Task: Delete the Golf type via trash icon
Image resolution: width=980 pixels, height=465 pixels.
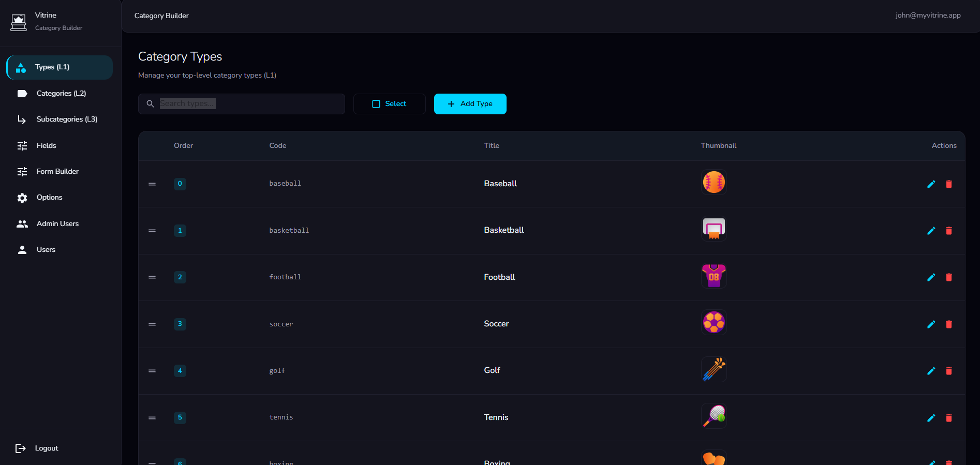Action: pos(948,371)
